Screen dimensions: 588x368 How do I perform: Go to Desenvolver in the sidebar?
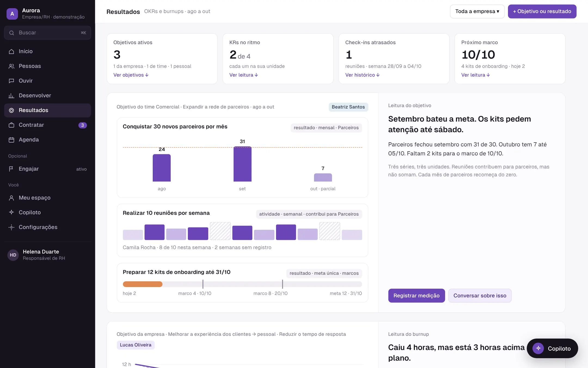(47, 95)
